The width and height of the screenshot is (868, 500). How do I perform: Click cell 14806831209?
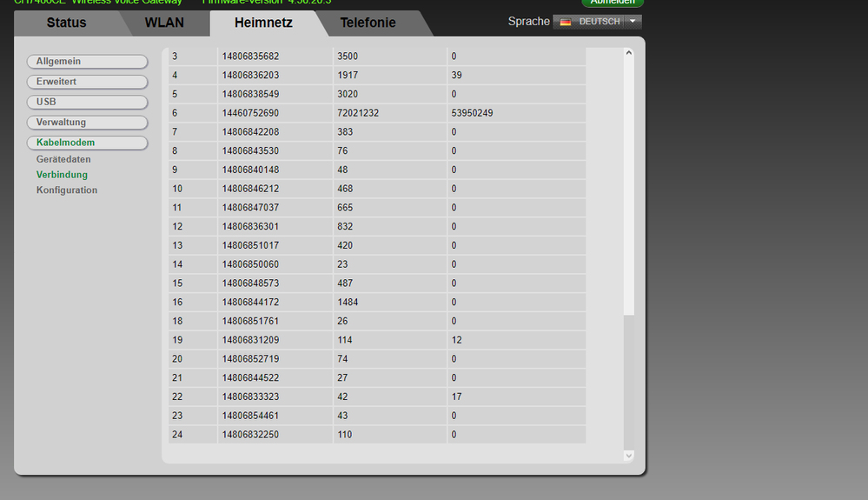[x=275, y=340]
